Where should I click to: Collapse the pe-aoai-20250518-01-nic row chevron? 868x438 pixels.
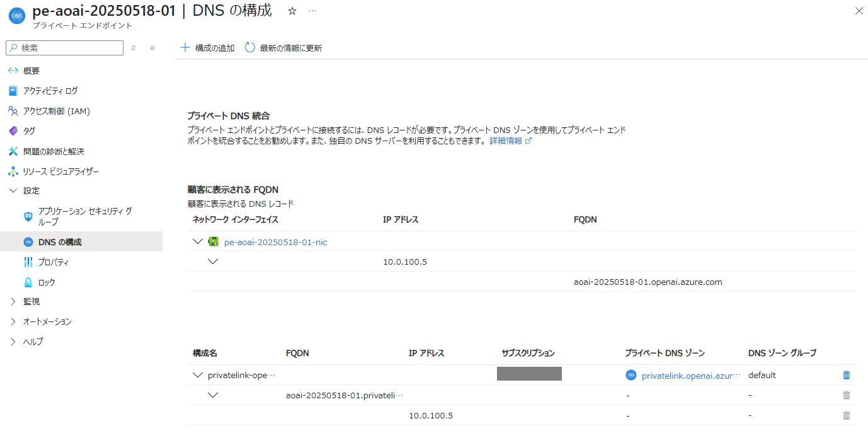click(198, 241)
